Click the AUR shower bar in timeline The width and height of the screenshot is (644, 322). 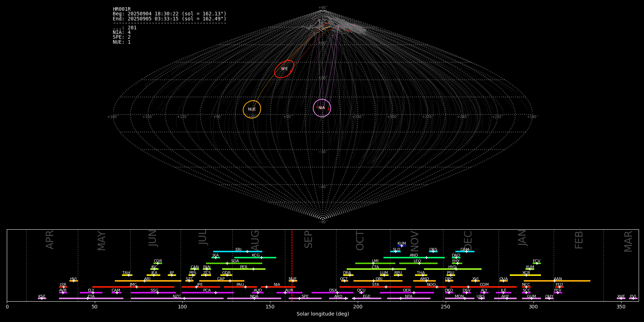pos(289,293)
